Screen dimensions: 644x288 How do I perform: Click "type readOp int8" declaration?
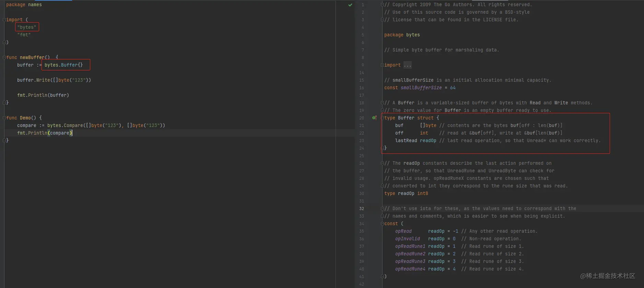point(406,194)
